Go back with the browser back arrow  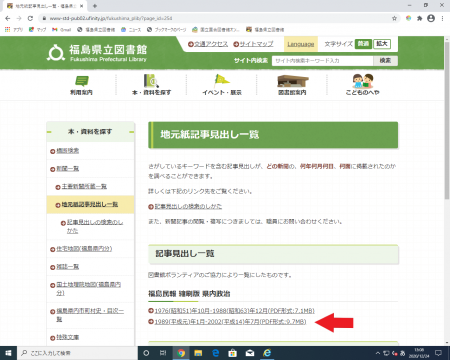pos(8,18)
